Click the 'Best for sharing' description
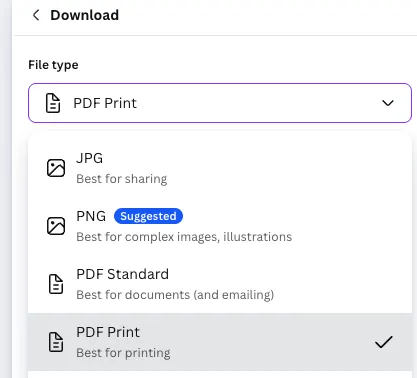 122,179
